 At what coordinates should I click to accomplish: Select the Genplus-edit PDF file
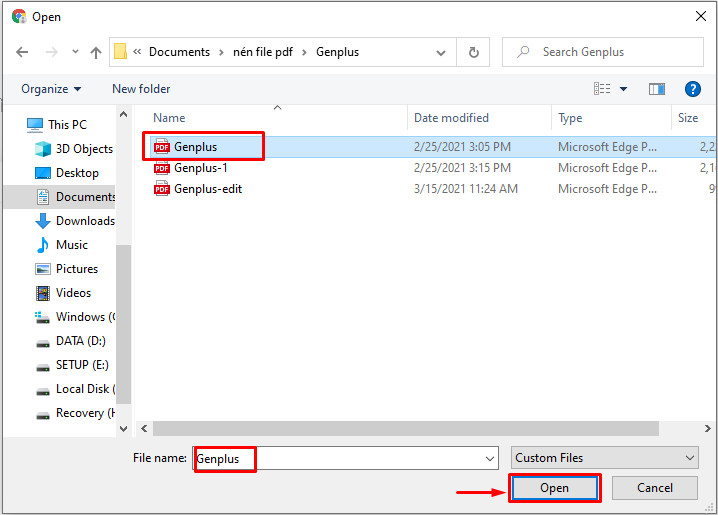(207, 189)
